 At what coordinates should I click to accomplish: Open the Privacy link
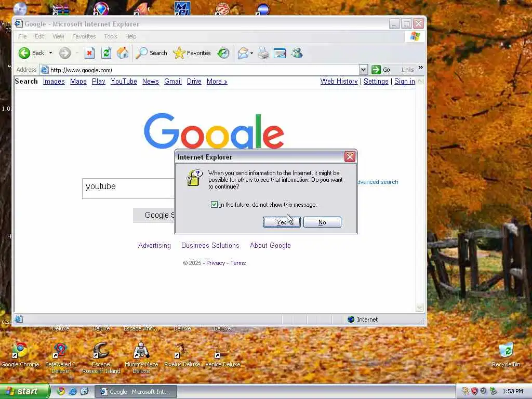pos(216,263)
